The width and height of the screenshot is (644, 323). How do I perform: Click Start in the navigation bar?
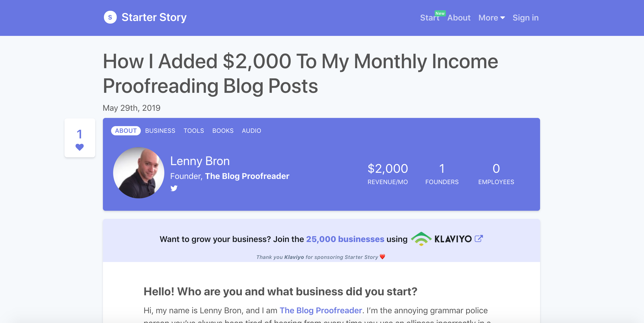tap(429, 17)
